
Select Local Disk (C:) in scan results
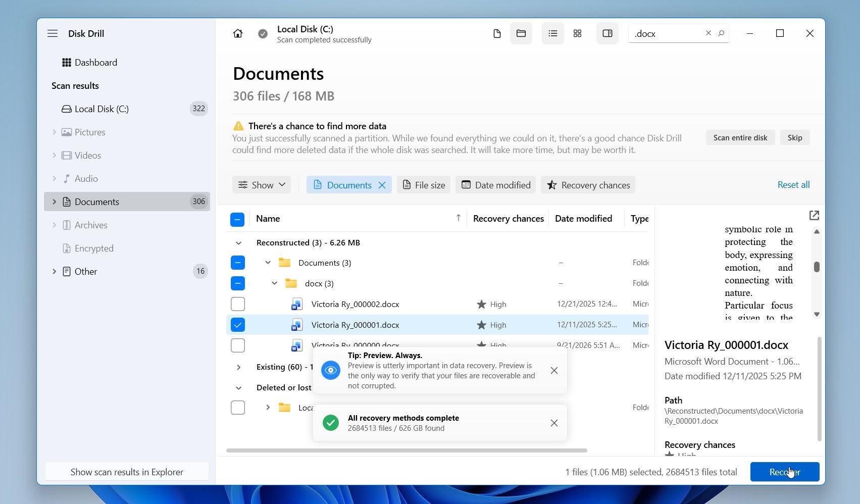[x=127, y=109]
